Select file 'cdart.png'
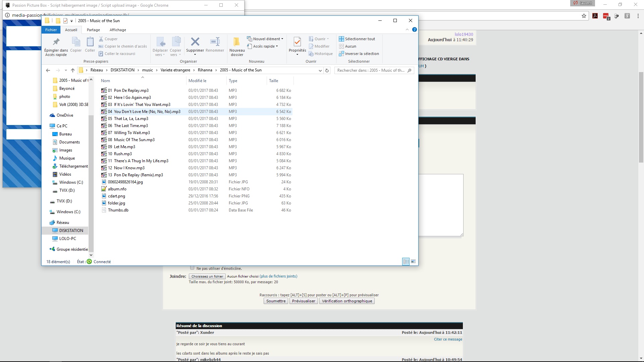 coord(116,196)
